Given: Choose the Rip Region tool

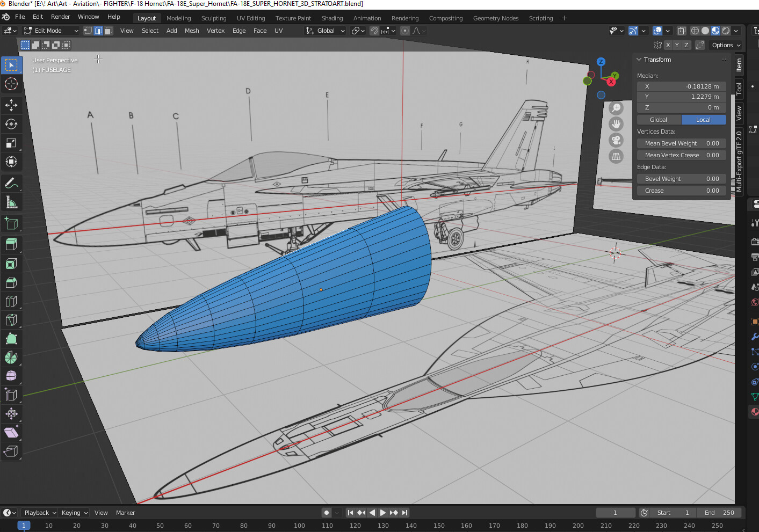Looking at the screenshot, I should pos(11,451).
